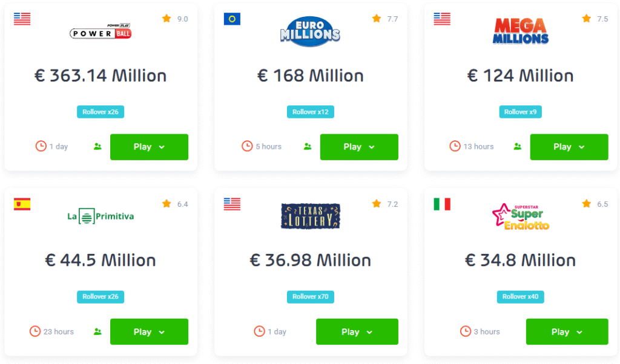Click the EU flag on the EuroMillions card
620x364 pixels.
click(231, 19)
